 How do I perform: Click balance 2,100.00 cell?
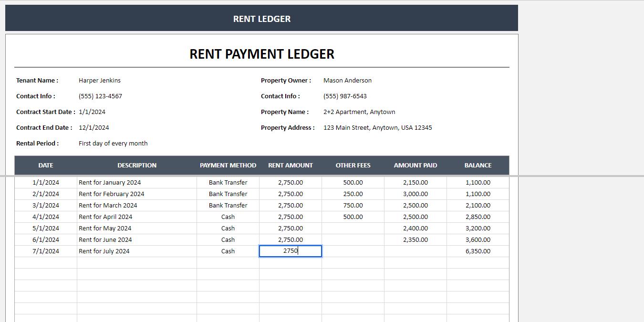(478, 205)
